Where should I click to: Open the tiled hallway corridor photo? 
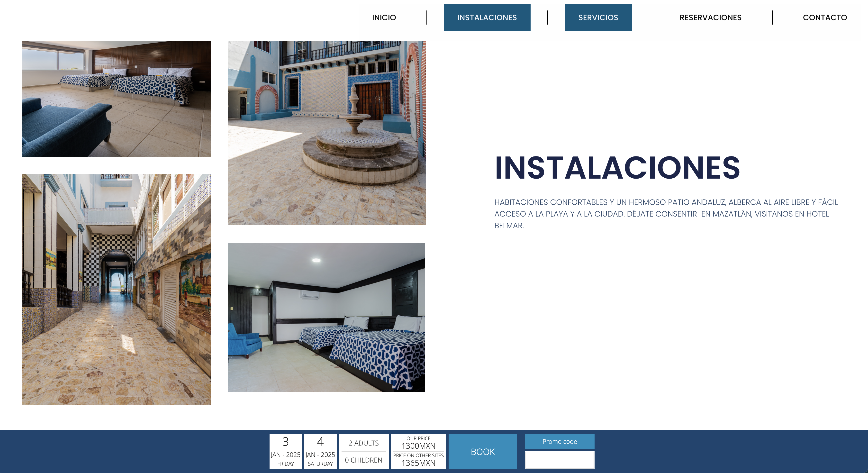(116, 290)
